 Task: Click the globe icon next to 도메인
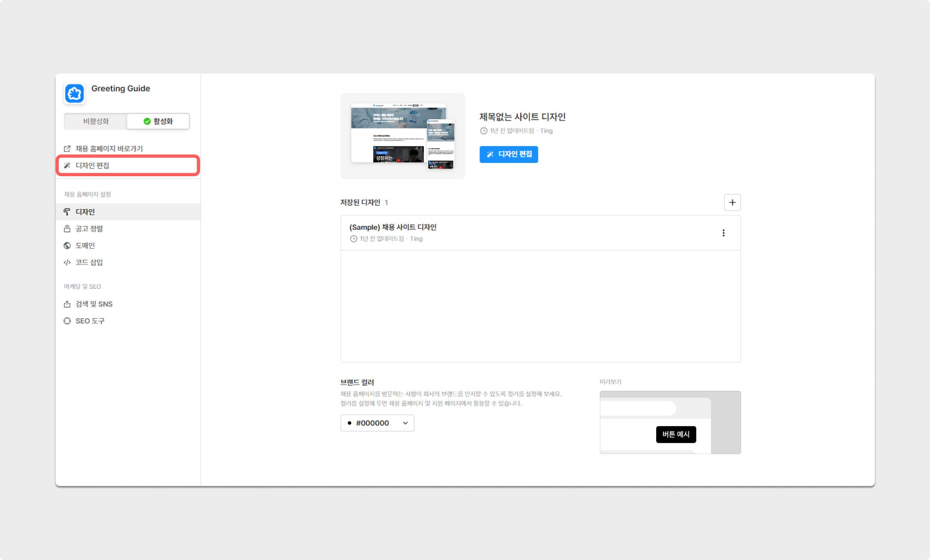tap(67, 245)
